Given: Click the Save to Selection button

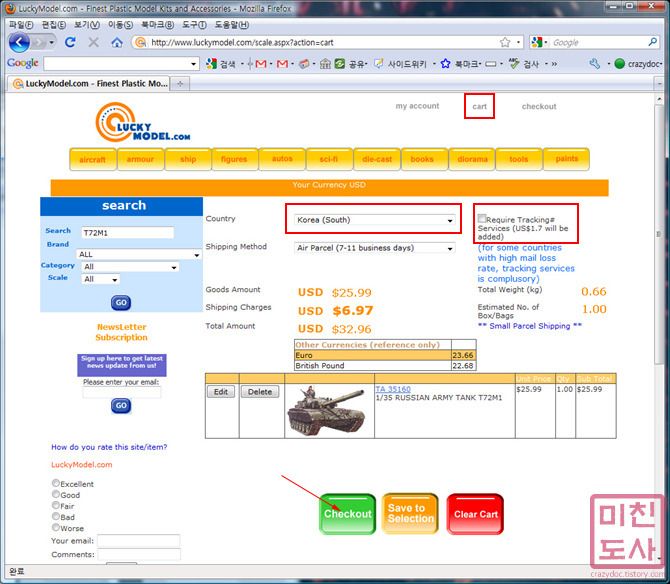Looking at the screenshot, I should point(410,514).
